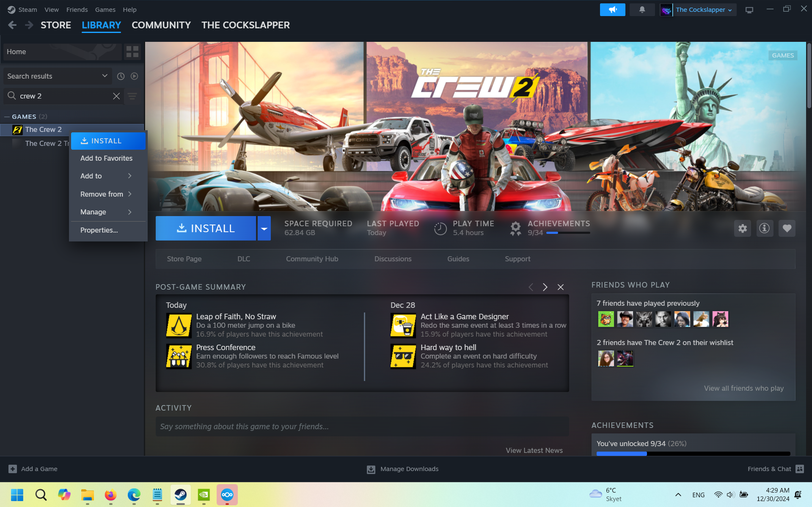Screen dimensions: 812x507
Task: Go to the COMMUNITY tab
Action: click(x=161, y=25)
